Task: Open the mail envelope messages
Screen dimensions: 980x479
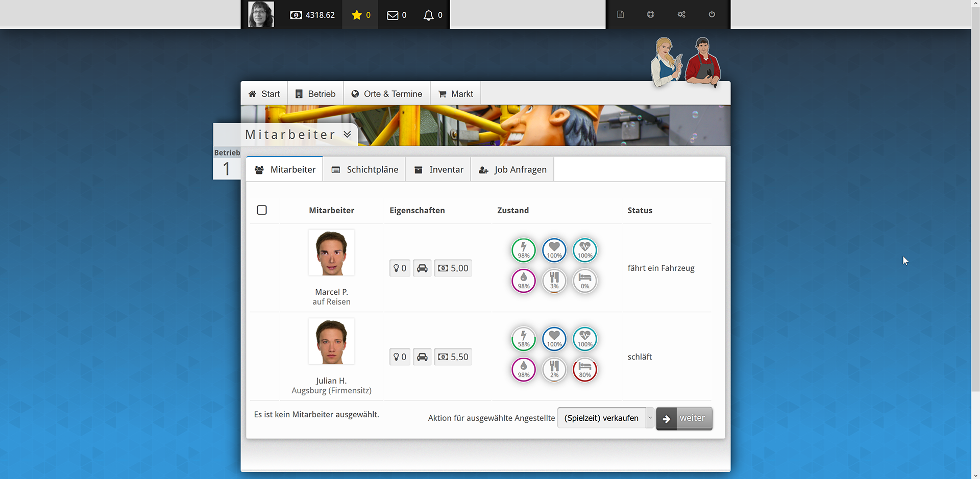Action: coord(393,15)
